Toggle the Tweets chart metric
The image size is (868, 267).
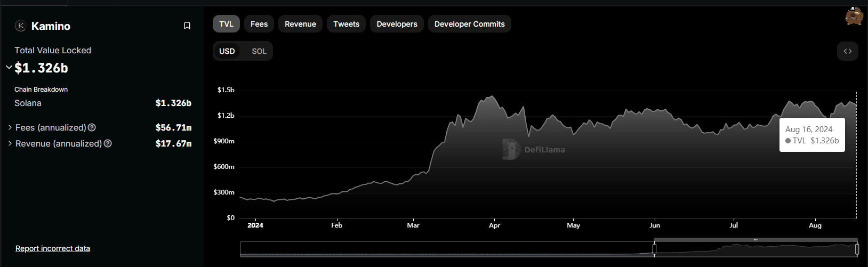[346, 24]
